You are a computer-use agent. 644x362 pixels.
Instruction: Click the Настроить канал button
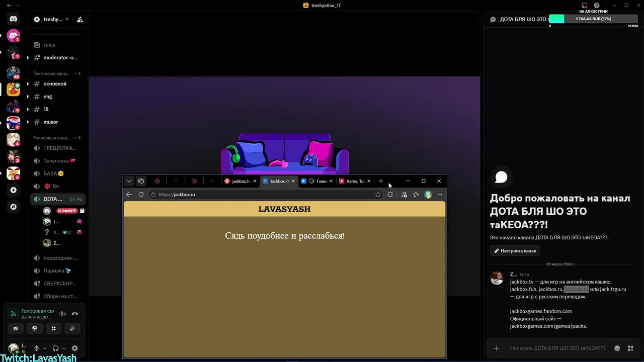(x=515, y=251)
